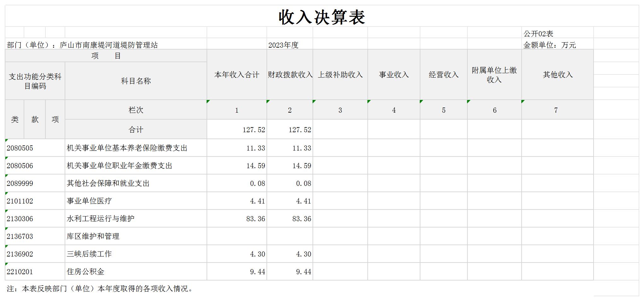Image resolution: width=644 pixels, height=301 pixels.
Task: Click the 附属单位上缴收入 header cell
Action: 494,75
